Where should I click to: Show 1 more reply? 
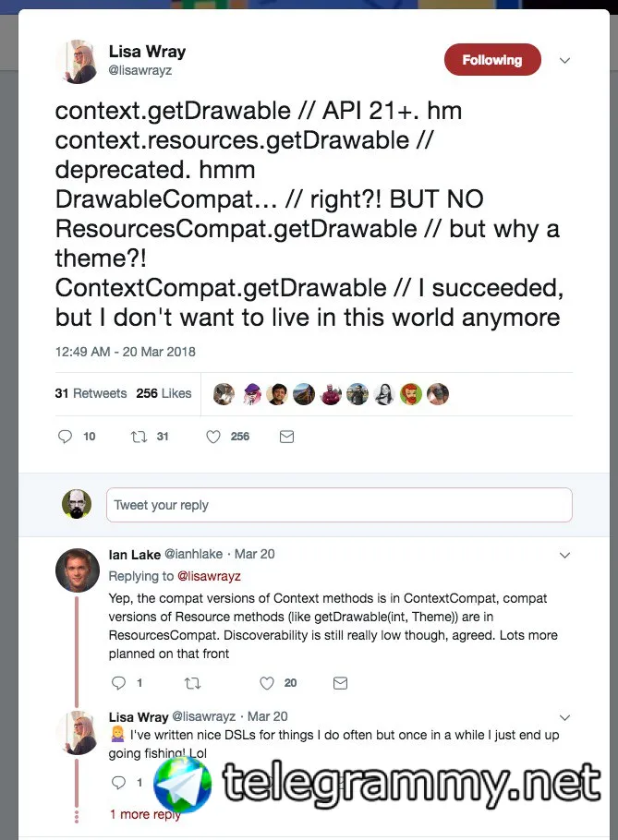point(145,814)
